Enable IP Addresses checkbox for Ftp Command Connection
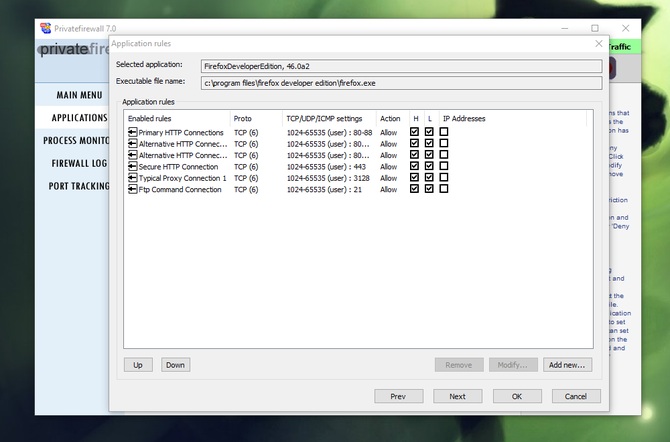This screenshot has width=670, height=442. point(444,189)
